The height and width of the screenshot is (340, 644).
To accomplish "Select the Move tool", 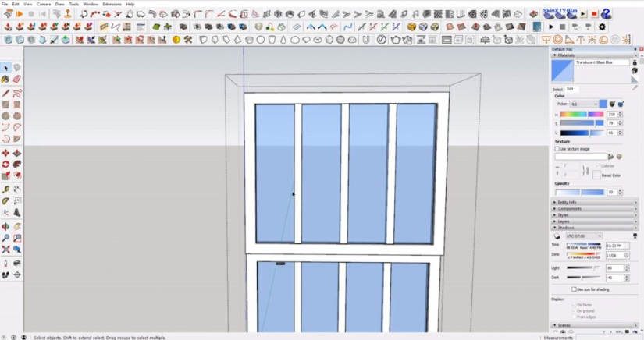I will [x=5, y=153].
